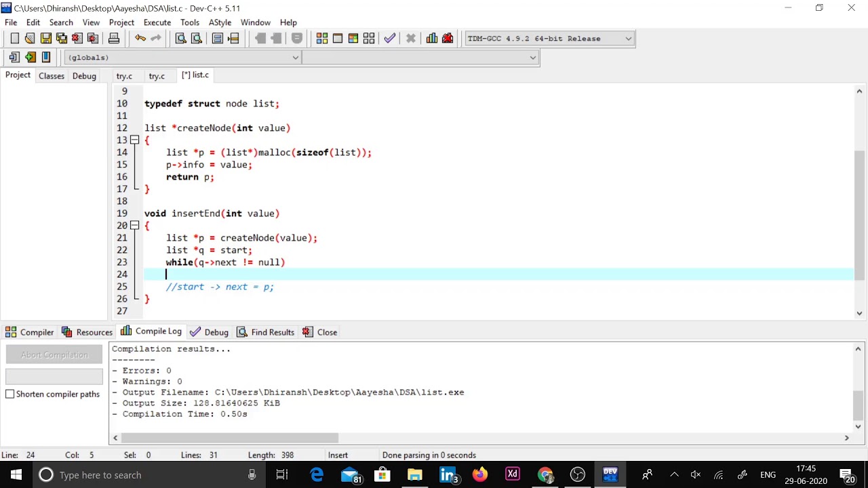Open the Find Results bottom tab
868x488 pixels.
265,332
